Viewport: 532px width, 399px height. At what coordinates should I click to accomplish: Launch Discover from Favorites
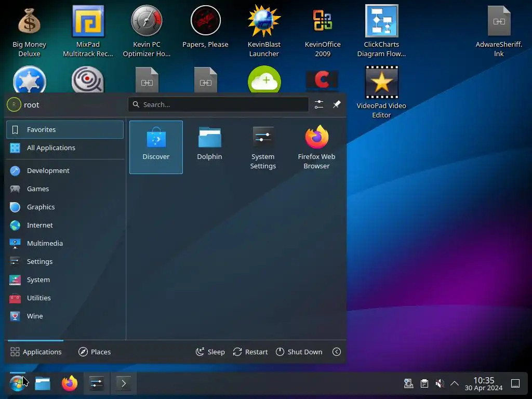click(156, 147)
